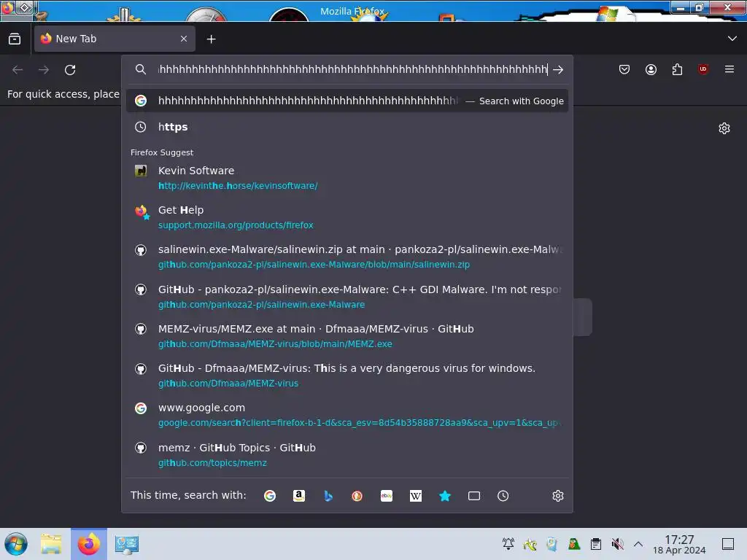
Task: Expand hidden system tray icons
Action: tap(638, 544)
